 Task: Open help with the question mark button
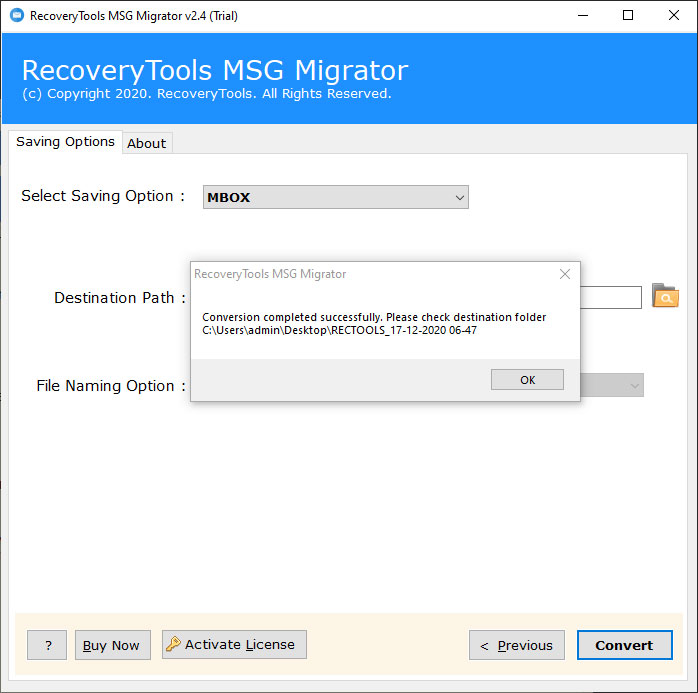coord(47,645)
